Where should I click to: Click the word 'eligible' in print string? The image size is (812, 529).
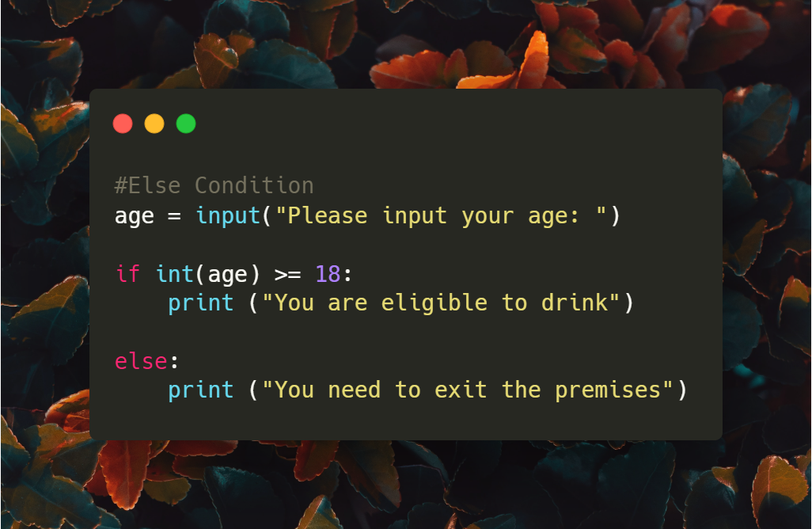pyautogui.click(x=434, y=303)
